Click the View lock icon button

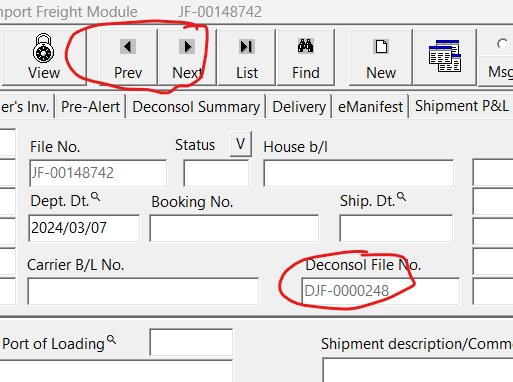click(44, 57)
